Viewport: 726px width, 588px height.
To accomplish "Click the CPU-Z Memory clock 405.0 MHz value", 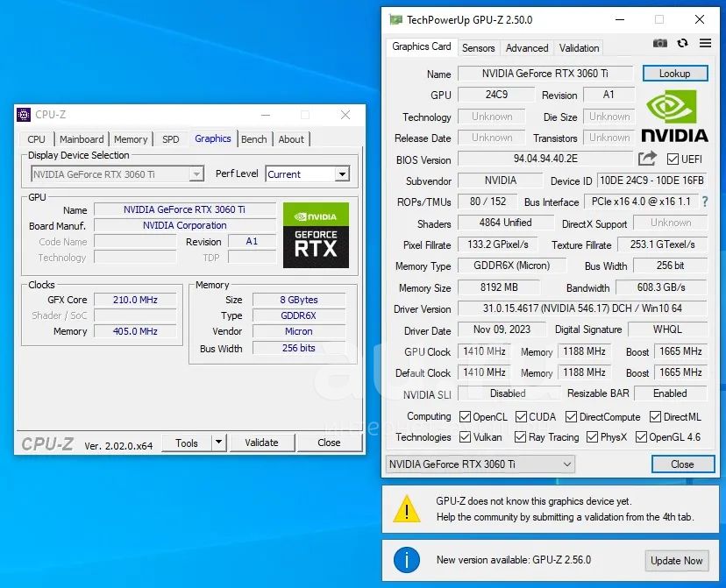I will (x=135, y=331).
